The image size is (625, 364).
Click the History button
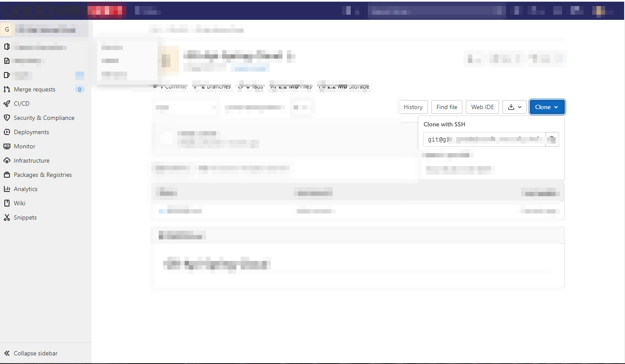pyautogui.click(x=413, y=107)
